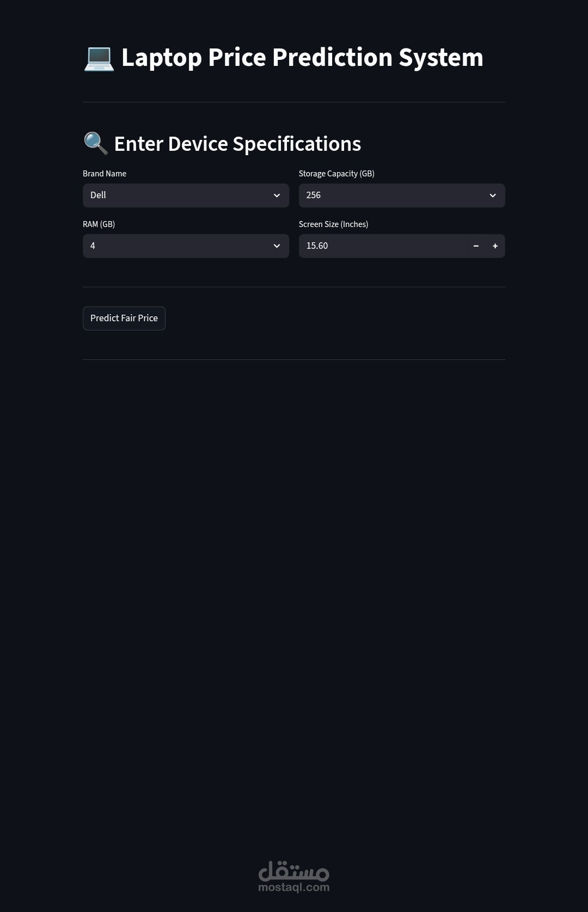
Task: Click the Brand Name field label
Action: 105,174
